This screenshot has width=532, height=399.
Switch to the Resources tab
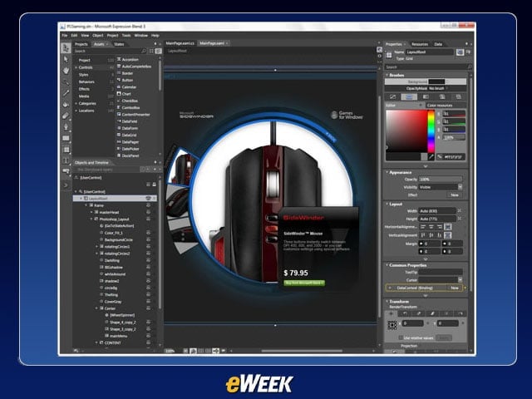pyautogui.click(x=420, y=44)
